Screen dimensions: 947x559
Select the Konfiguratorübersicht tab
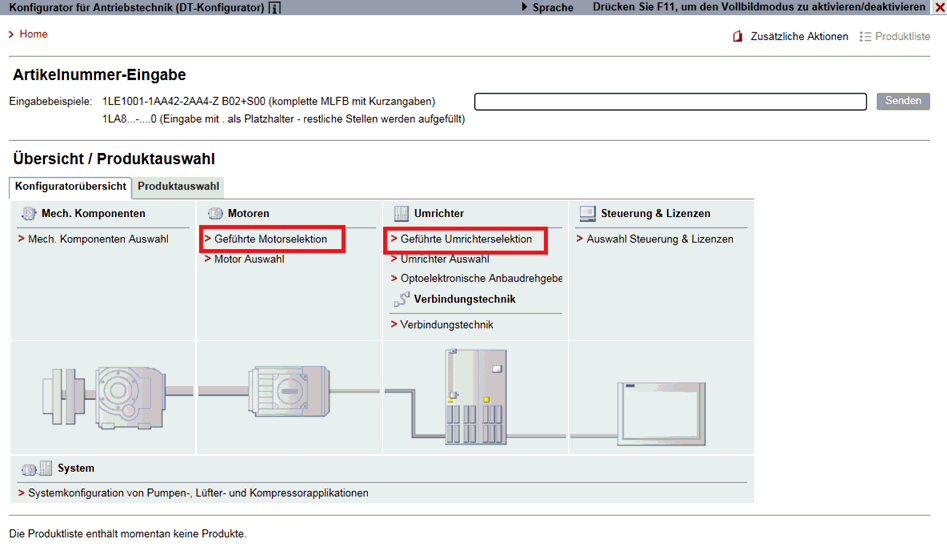pos(71,186)
